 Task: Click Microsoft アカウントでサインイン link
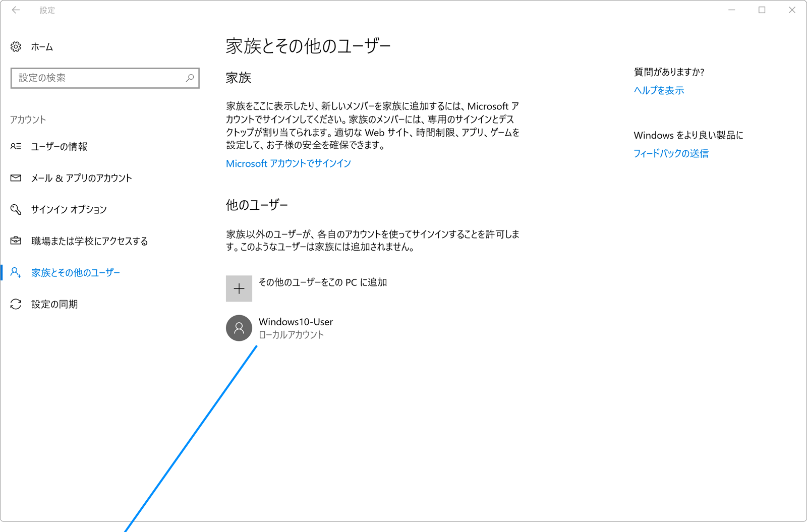(289, 163)
